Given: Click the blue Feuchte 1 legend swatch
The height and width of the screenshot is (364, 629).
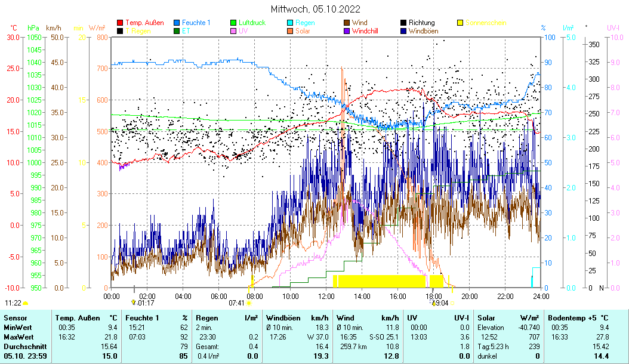Looking at the screenshot, I should pos(177,23).
